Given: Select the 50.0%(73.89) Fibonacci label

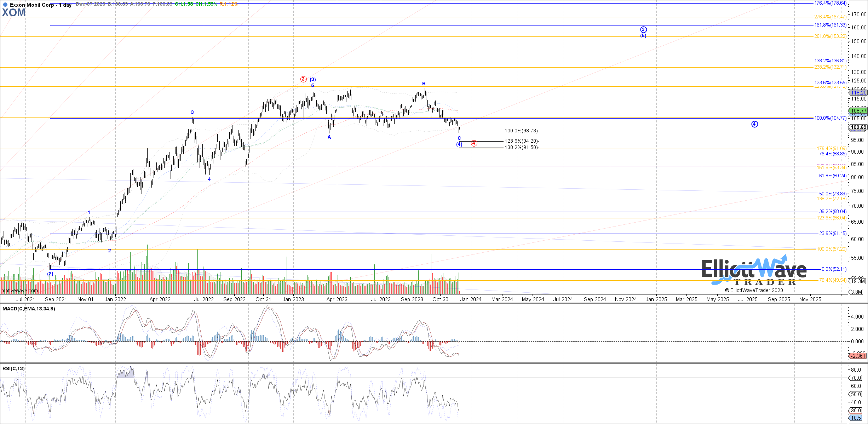Looking at the screenshot, I should (x=833, y=194).
